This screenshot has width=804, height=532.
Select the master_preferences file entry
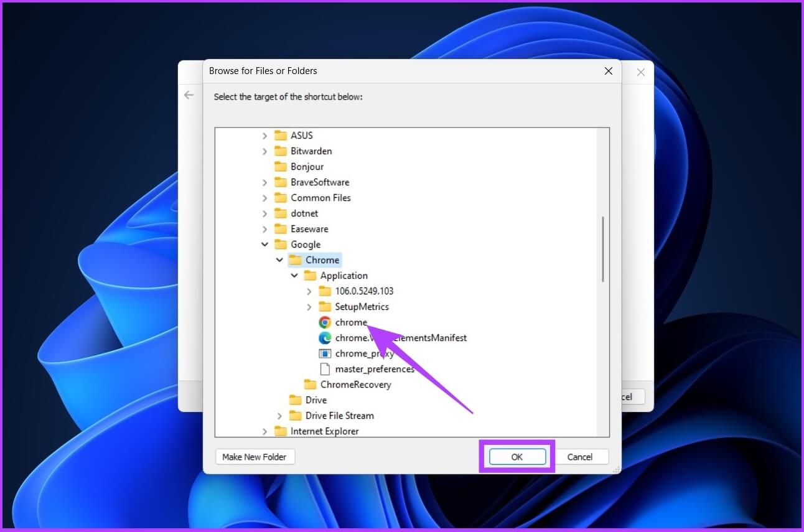[x=375, y=369]
